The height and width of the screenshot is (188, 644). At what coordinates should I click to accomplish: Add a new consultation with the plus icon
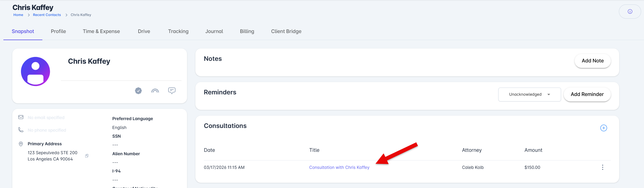click(603, 128)
